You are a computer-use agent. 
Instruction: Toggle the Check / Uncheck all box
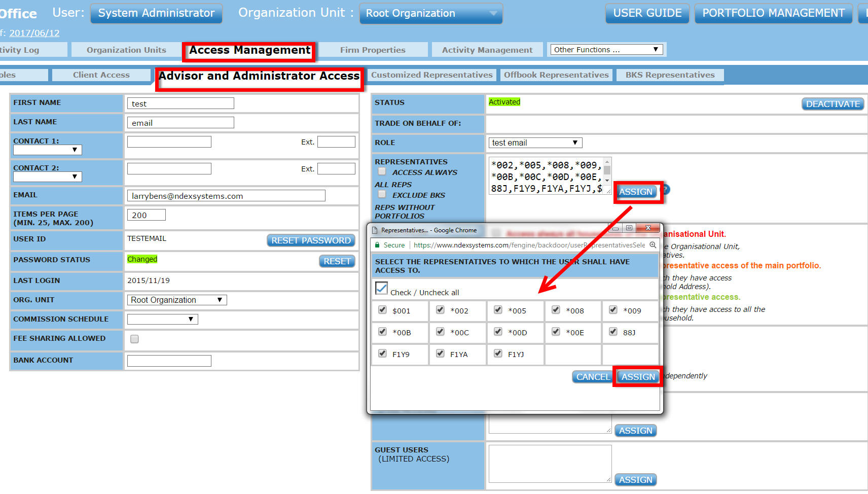pyautogui.click(x=381, y=288)
